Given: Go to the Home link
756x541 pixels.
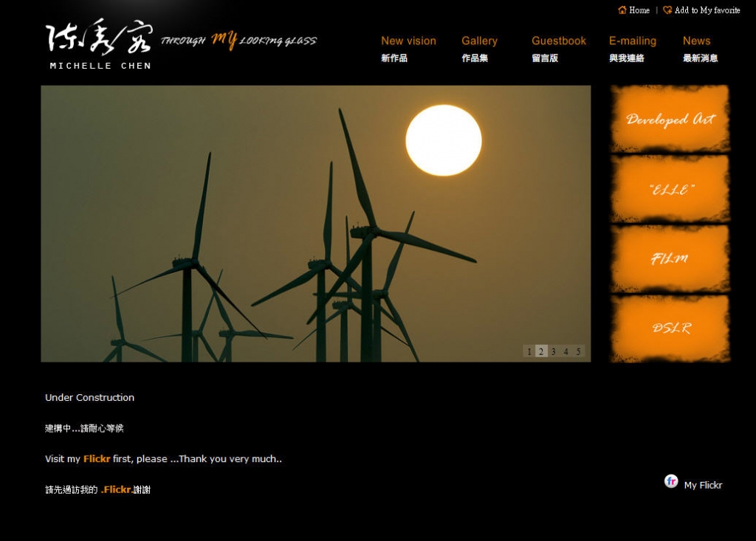Looking at the screenshot, I should pyautogui.click(x=639, y=10).
